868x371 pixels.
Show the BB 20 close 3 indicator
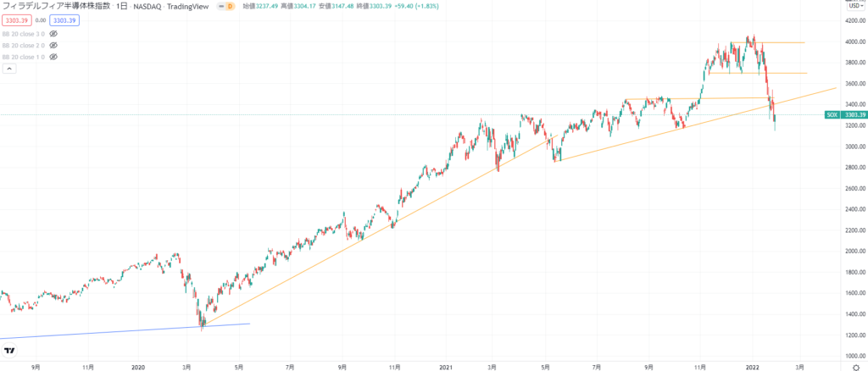pos(53,33)
